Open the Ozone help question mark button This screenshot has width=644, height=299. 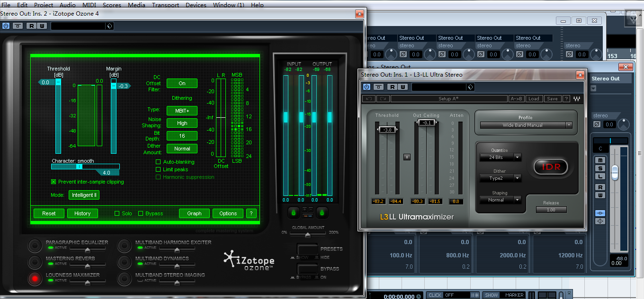251,213
